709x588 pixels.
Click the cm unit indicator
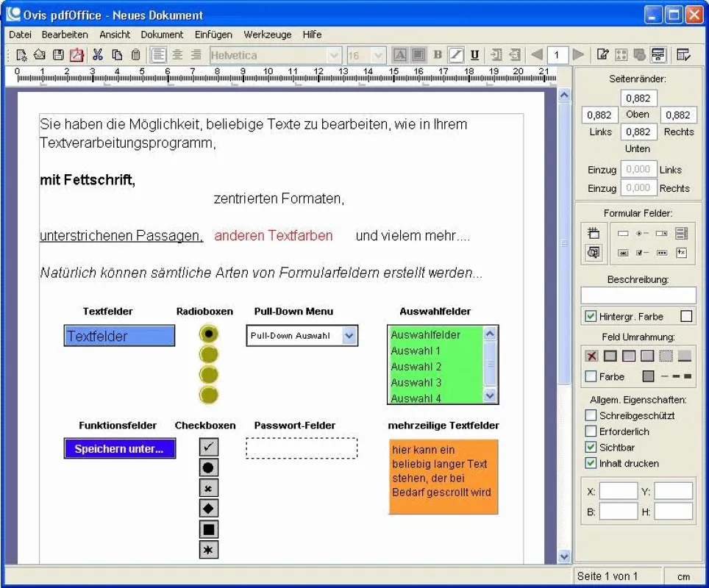[x=684, y=577]
